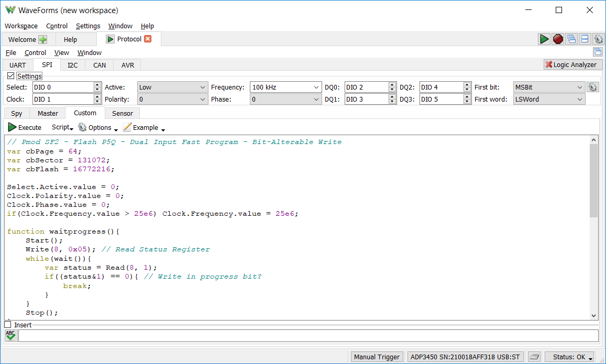The width and height of the screenshot is (606, 364).
Task: Click the Logic Analyzer red X icon
Action: pyautogui.click(x=548, y=64)
